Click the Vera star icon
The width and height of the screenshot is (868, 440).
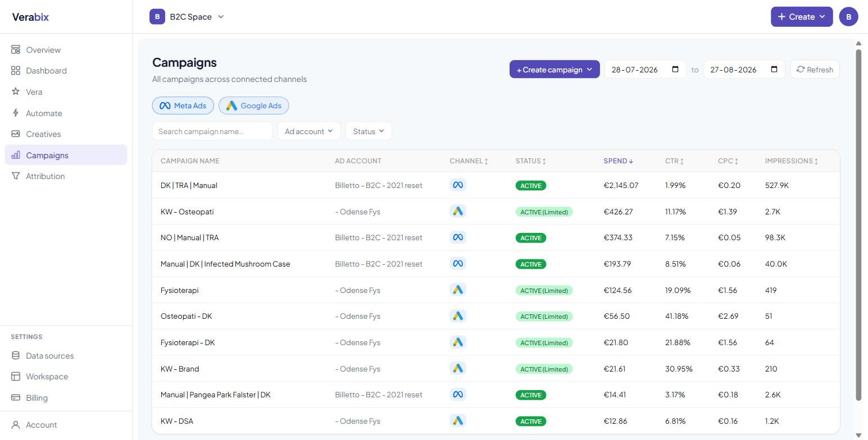tap(16, 91)
